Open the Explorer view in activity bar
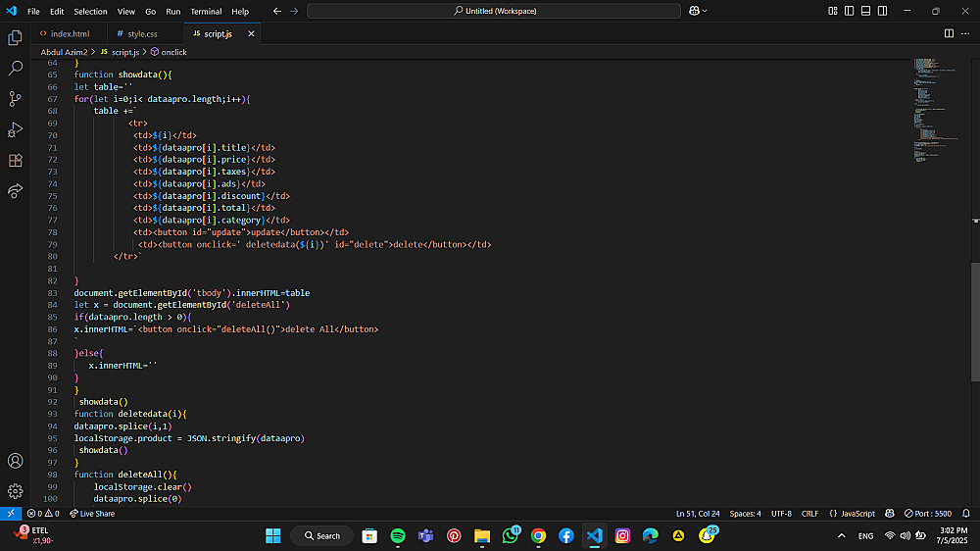This screenshot has height=551, width=980. (x=16, y=37)
